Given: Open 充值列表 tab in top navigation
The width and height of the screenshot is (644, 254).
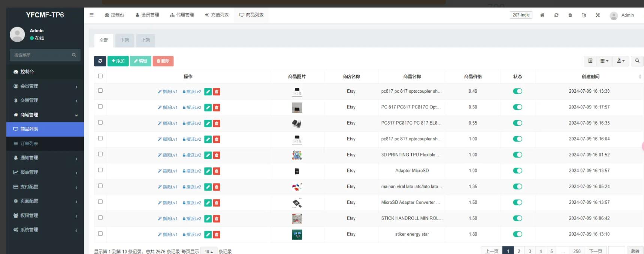Looking at the screenshot, I should click(217, 15).
